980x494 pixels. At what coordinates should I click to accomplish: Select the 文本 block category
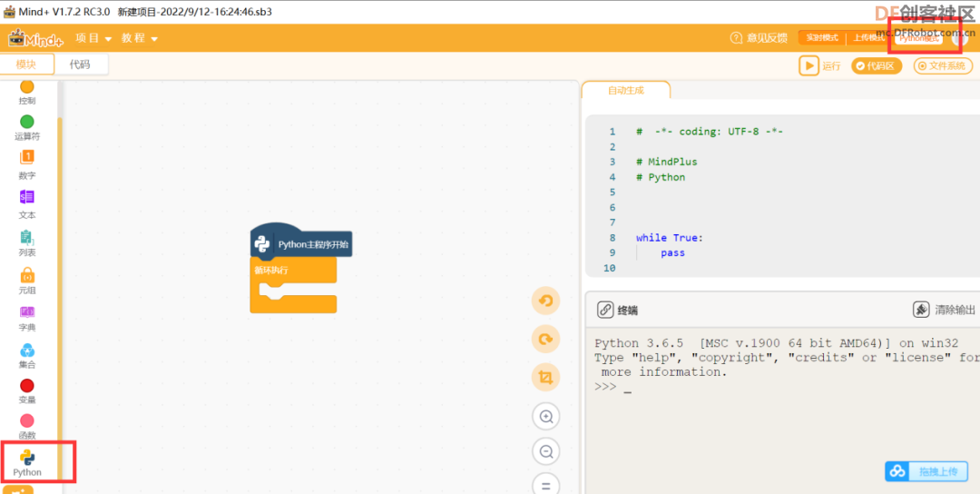click(x=27, y=204)
